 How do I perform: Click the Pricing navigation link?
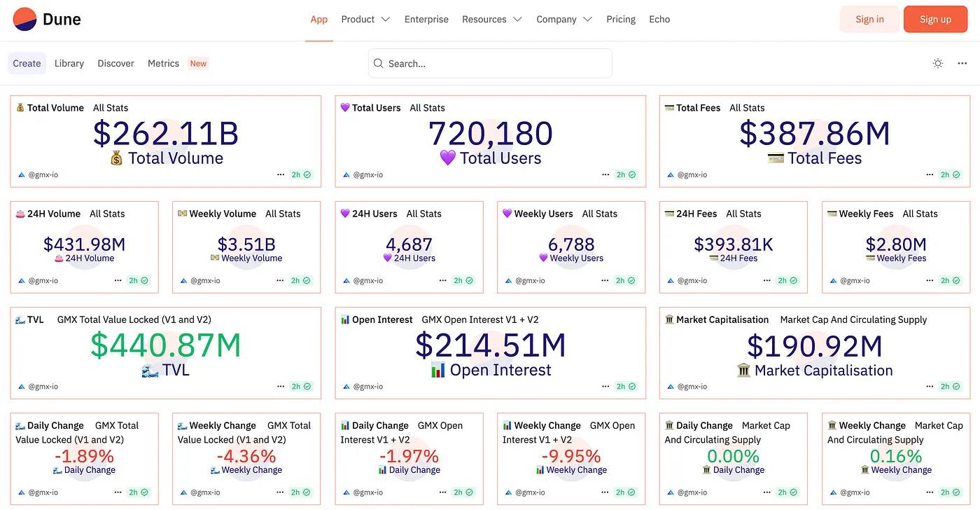point(621,19)
